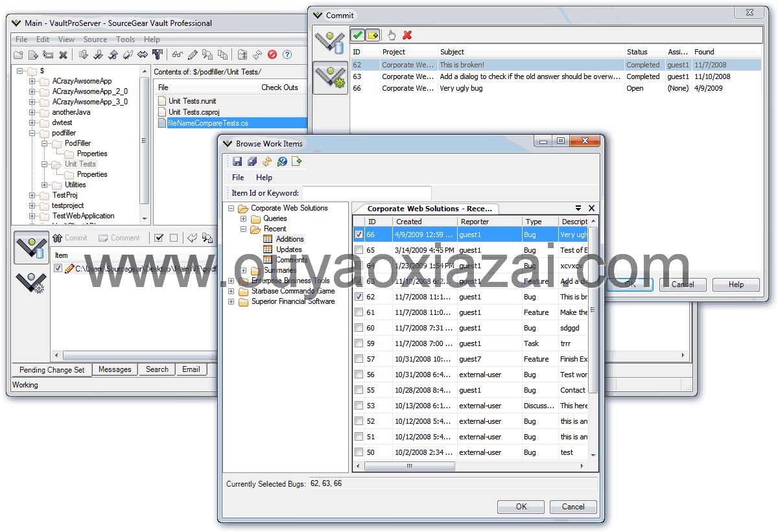Click the new item page icon in Browse Work Items
Viewport: 778px width, 532px height.
297,161
